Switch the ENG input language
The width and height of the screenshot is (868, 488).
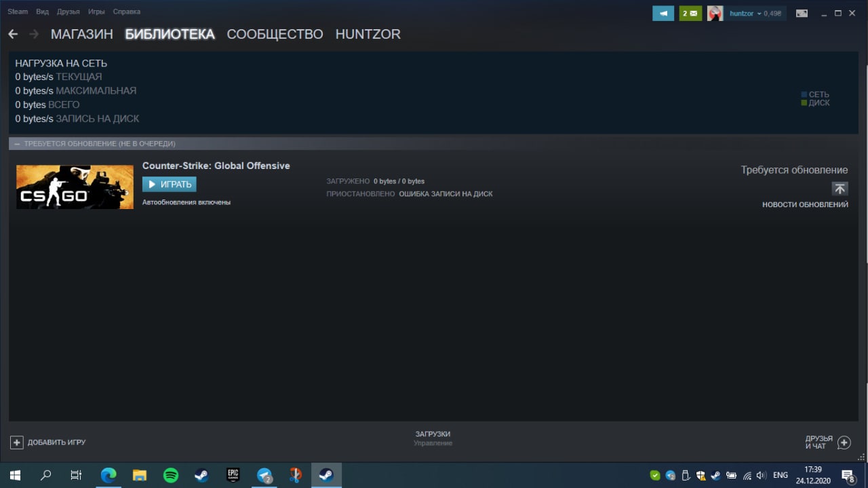pos(781,476)
